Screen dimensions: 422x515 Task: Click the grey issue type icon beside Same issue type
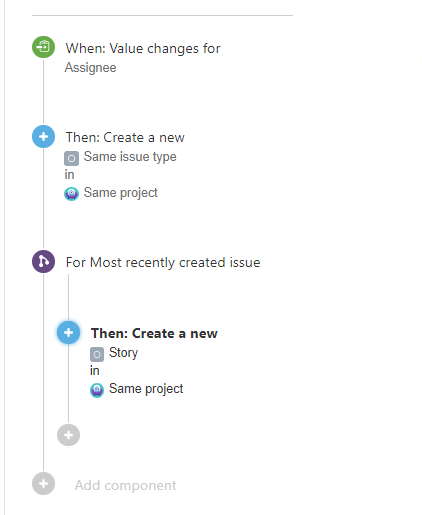pyautogui.click(x=71, y=158)
